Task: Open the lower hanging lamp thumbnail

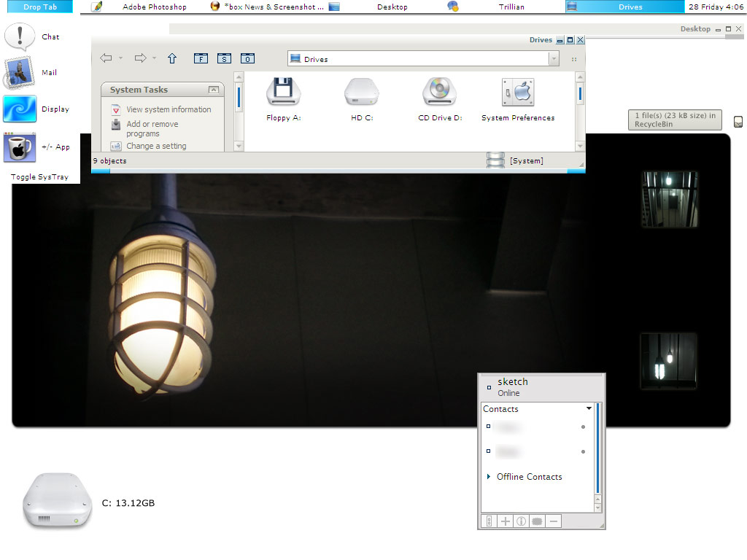Action: pyautogui.click(x=668, y=361)
